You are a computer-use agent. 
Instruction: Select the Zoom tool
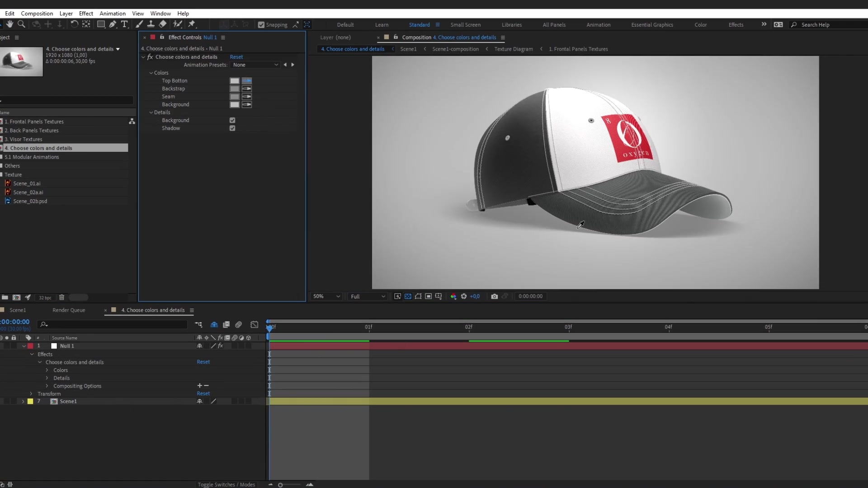pyautogui.click(x=22, y=24)
